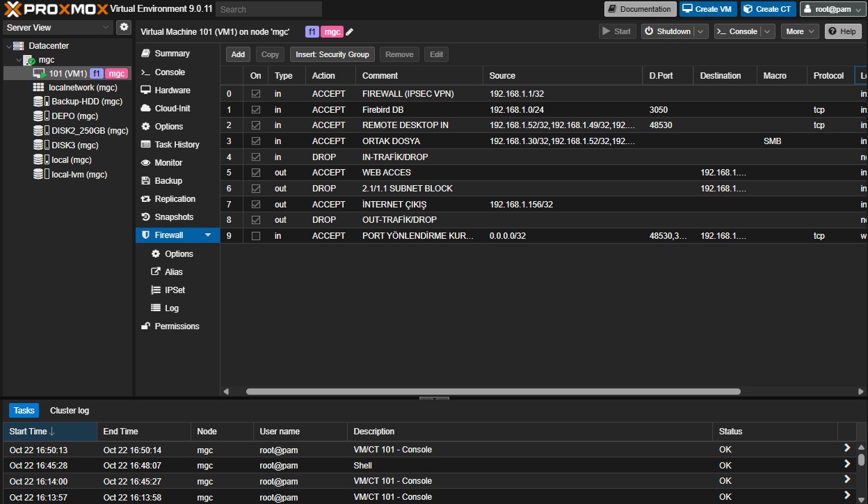Open the More actions menu
Viewport: 868px width, 504px height.
click(x=800, y=31)
